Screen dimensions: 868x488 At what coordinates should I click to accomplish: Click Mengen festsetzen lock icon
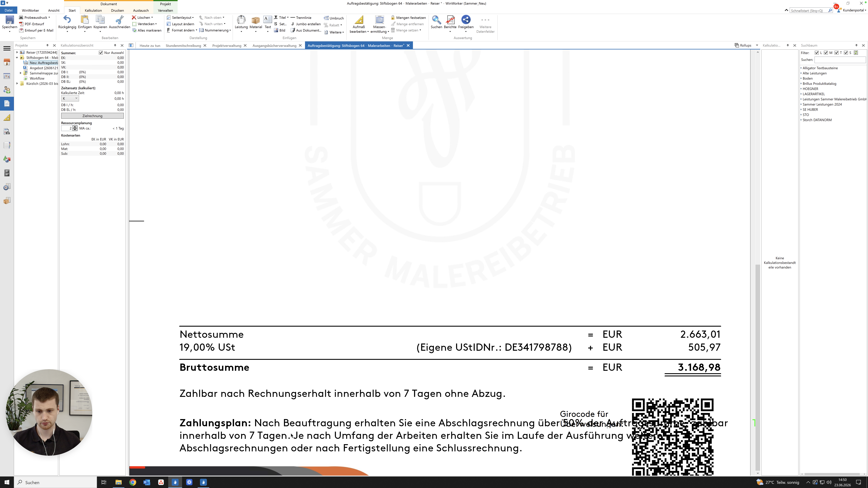click(393, 17)
